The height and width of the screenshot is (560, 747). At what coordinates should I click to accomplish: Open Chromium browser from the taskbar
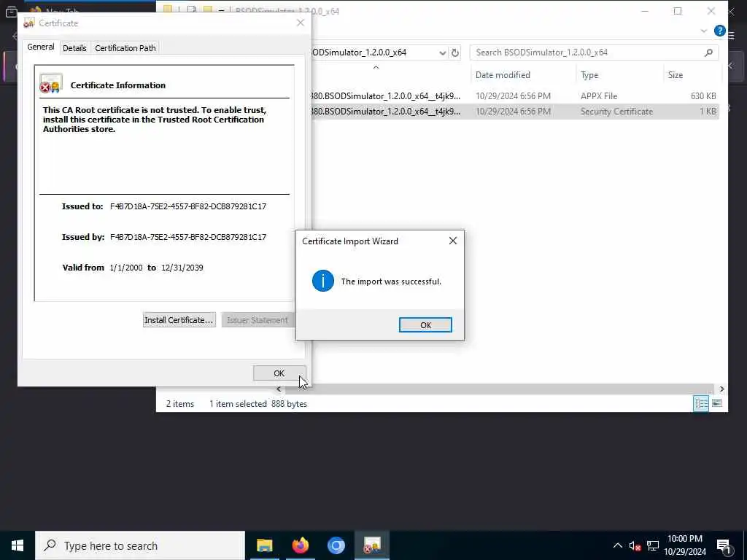click(336, 545)
